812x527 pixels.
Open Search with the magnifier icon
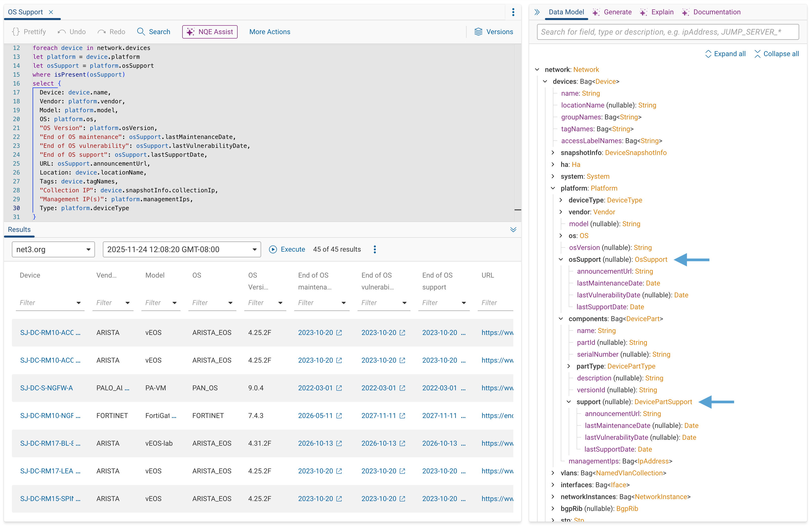click(x=141, y=31)
